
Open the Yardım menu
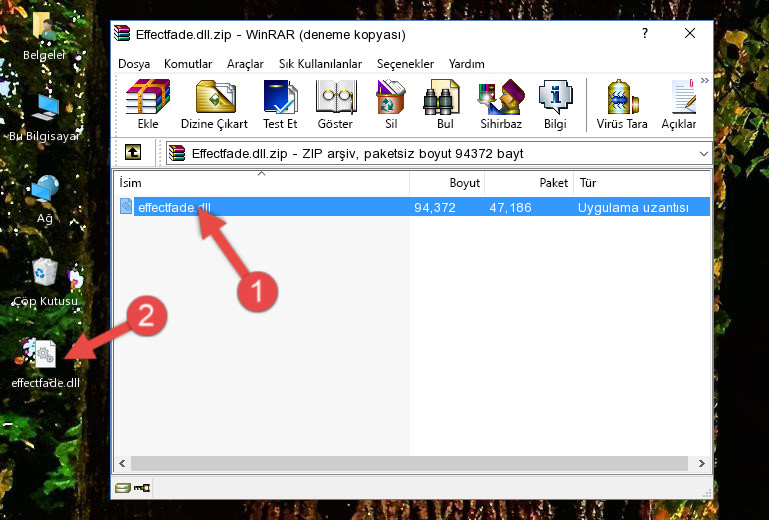466,64
